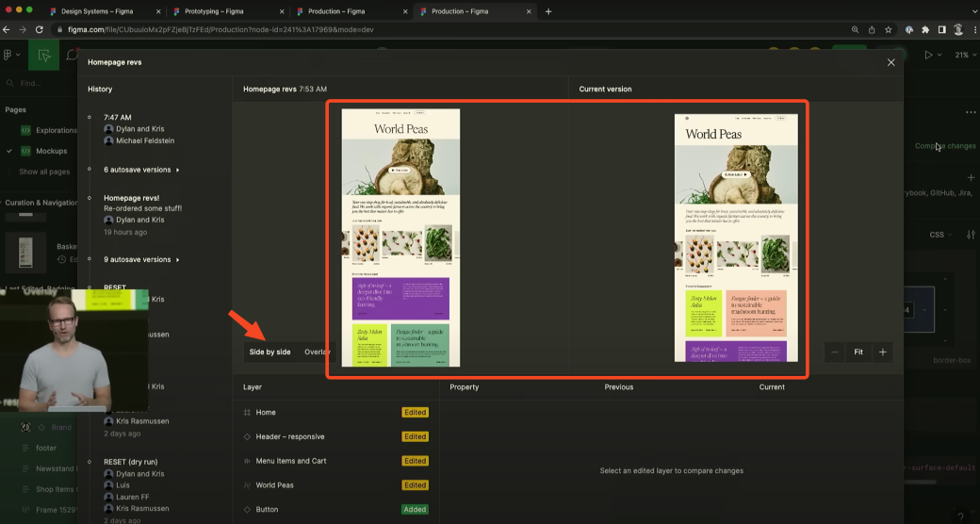Bookmark this page with the star
This screenshot has width=980, height=524.
(888, 29)
